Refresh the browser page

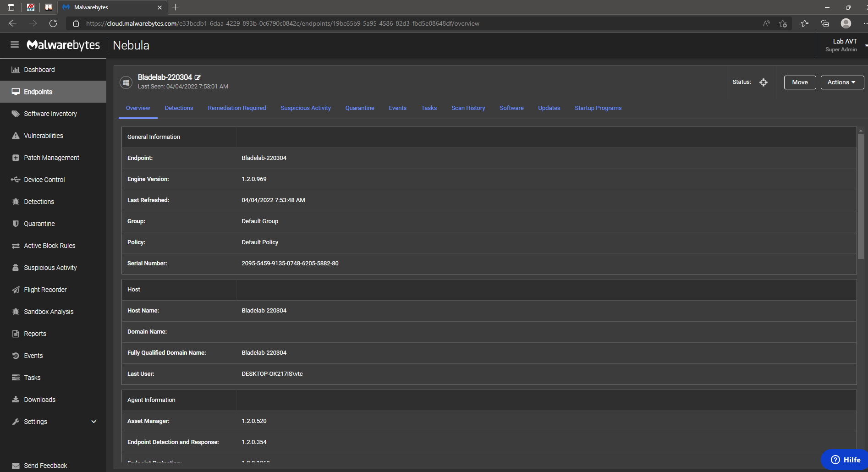click(x=53, y=23)
